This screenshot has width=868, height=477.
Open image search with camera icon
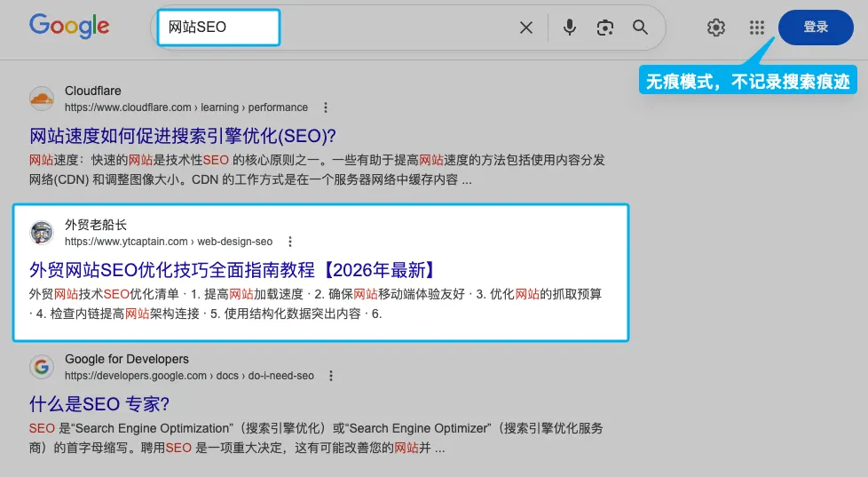coord(605,28)
